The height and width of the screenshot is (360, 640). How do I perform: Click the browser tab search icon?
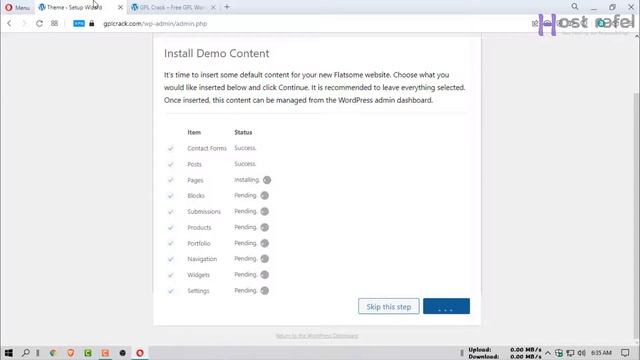(575, 7)
